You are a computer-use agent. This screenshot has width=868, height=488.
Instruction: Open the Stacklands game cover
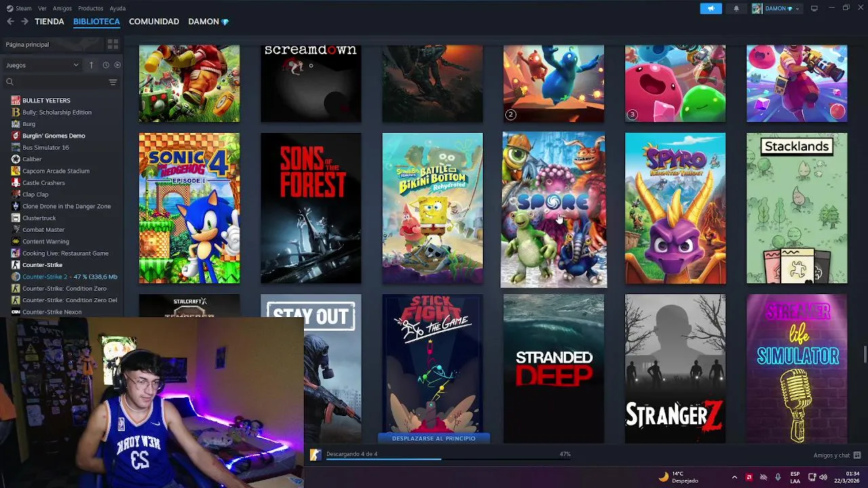coord(797,208)
